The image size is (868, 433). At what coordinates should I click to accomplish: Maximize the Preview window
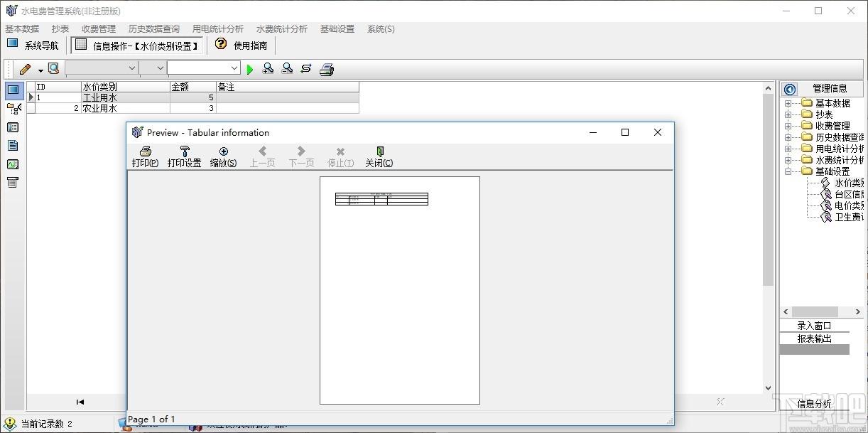coord(625,132)
